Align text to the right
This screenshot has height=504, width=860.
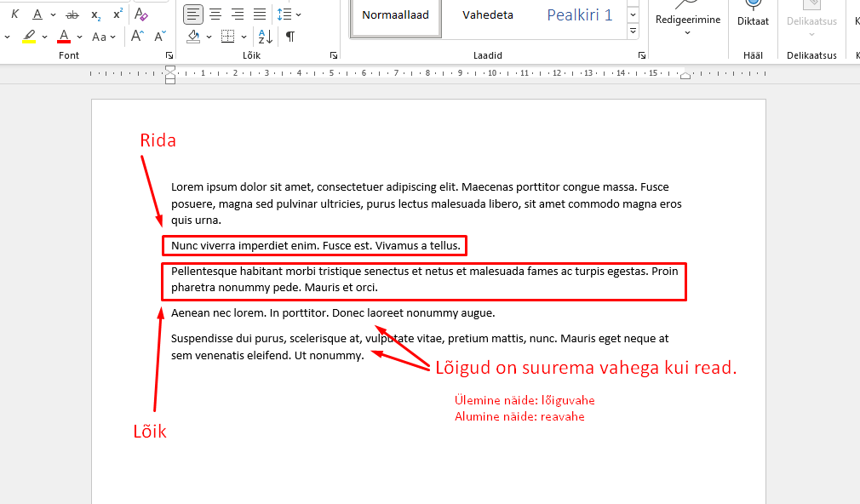238,14
